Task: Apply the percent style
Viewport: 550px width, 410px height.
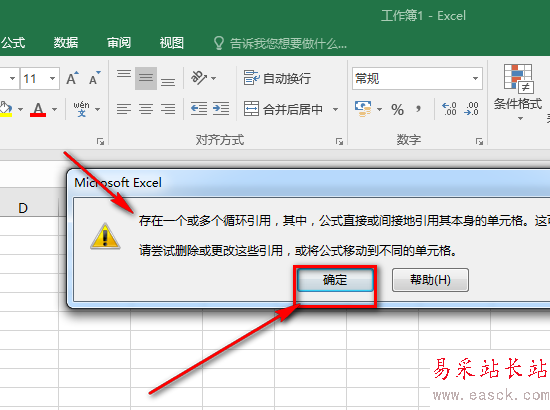Action: coord(397,110)
